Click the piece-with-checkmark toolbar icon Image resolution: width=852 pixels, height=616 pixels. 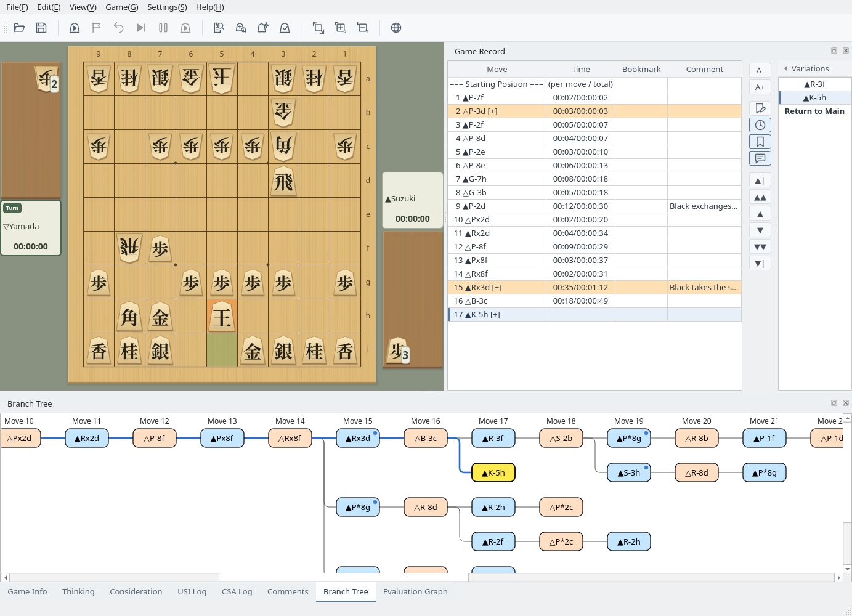(285, 28)
